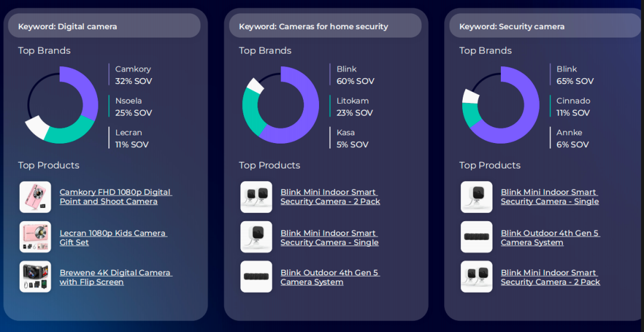Open Blink Mini 2 Pack link under home security
Viewport: 644px width, 332px height.
click(330, 197)
